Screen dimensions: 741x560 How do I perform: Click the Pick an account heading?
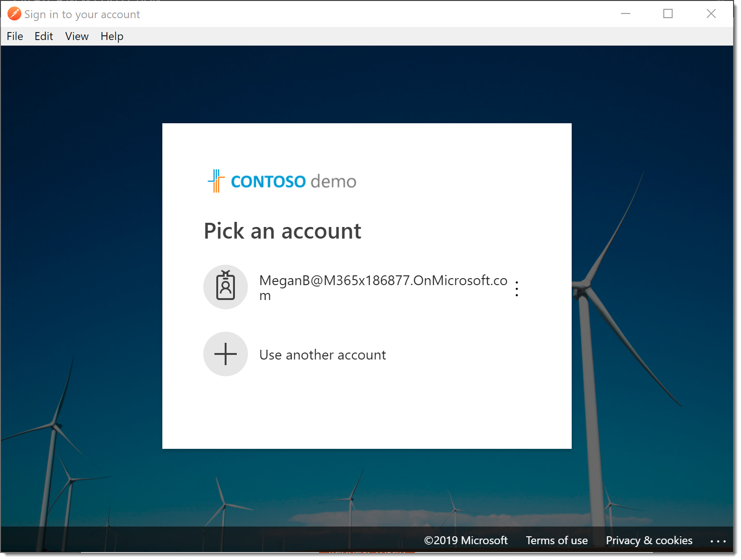(282, 231)
